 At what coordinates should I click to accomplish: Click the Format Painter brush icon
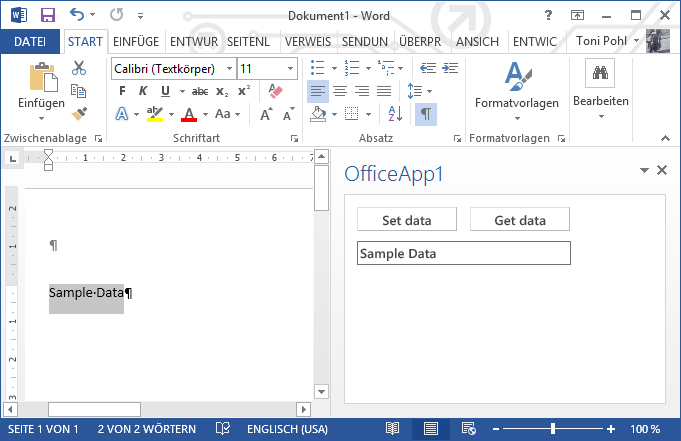(x=80, y=114)
